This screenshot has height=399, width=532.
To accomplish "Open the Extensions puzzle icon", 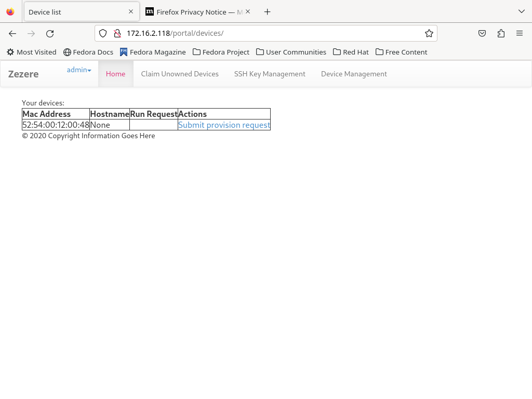I will [501, 33].
